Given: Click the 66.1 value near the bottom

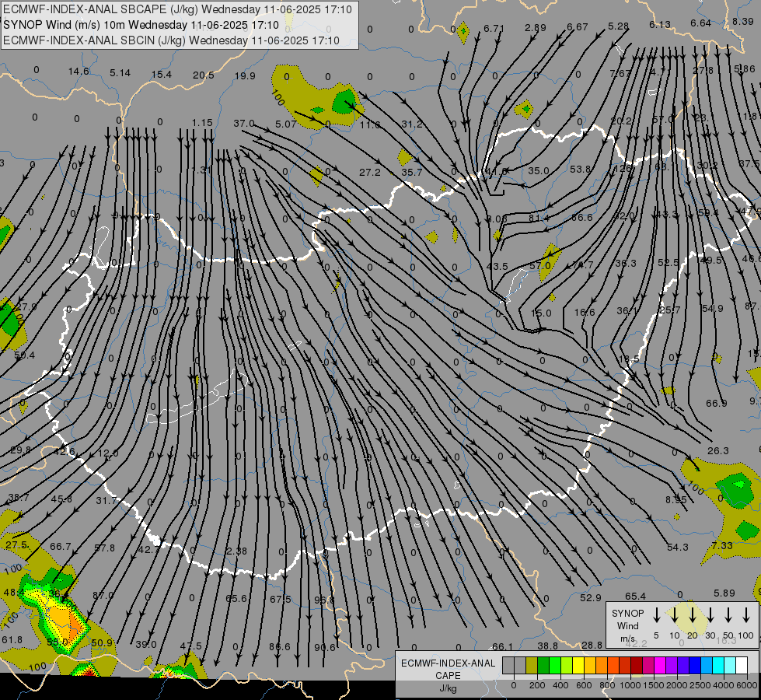Looking at the screenshot, I should point(502,646).
